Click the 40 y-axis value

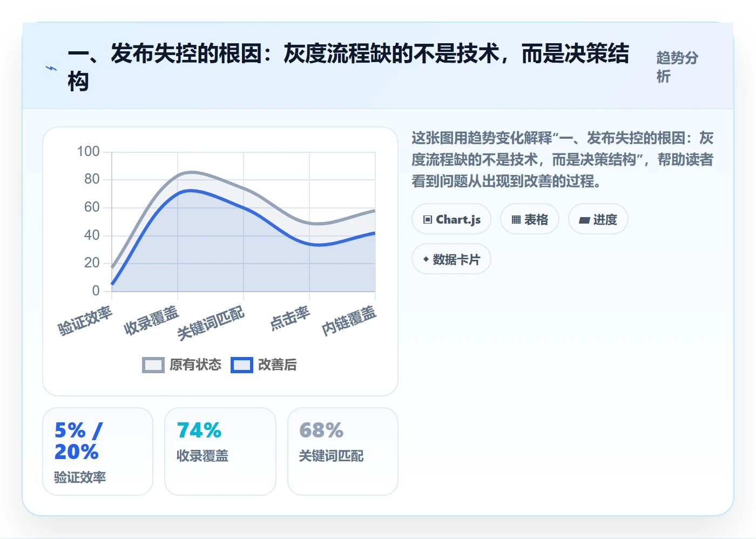[x=92, y=235]
